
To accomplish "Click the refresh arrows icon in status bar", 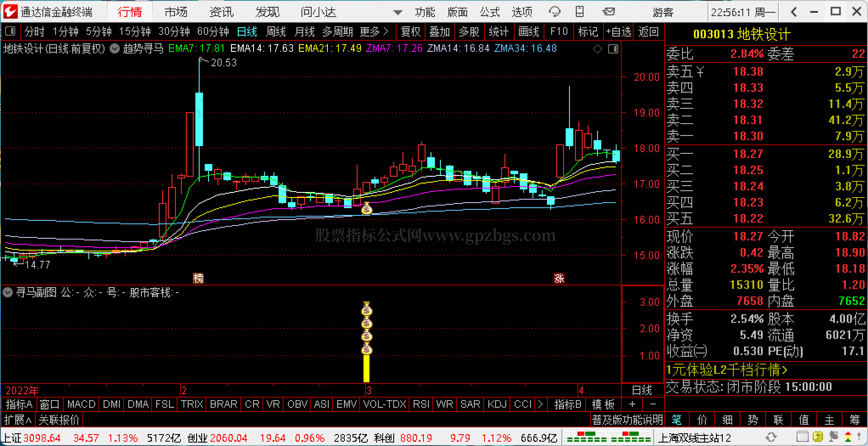I will click(771, 437).
